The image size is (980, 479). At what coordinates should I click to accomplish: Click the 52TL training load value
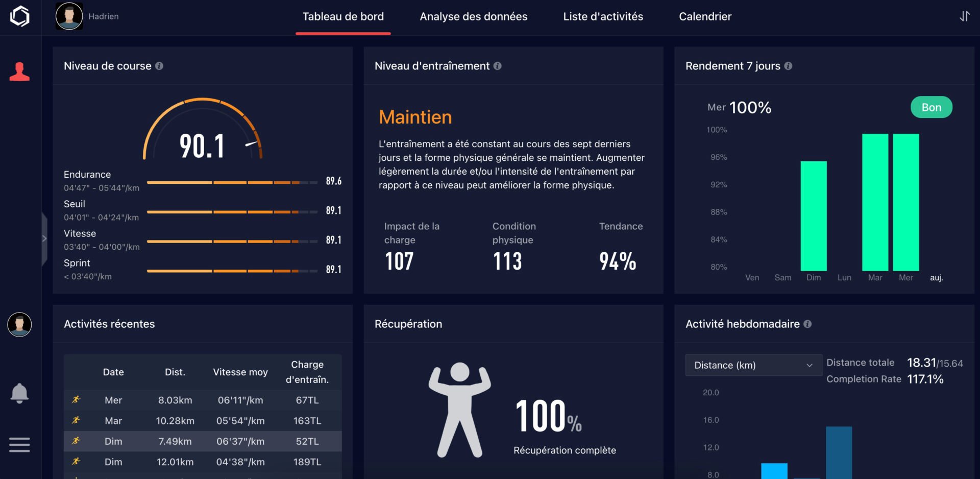(307, 441)
